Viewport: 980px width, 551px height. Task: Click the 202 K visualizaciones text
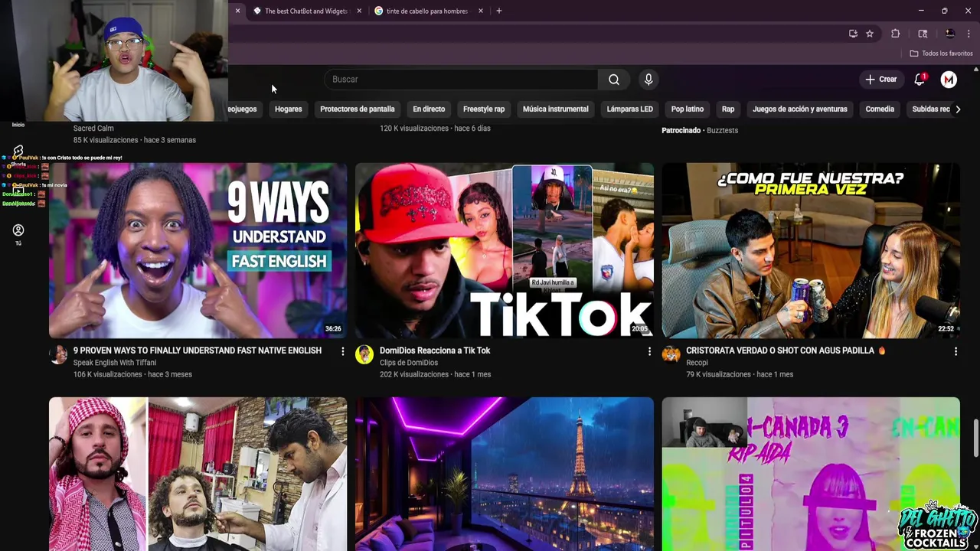point(415,375)
